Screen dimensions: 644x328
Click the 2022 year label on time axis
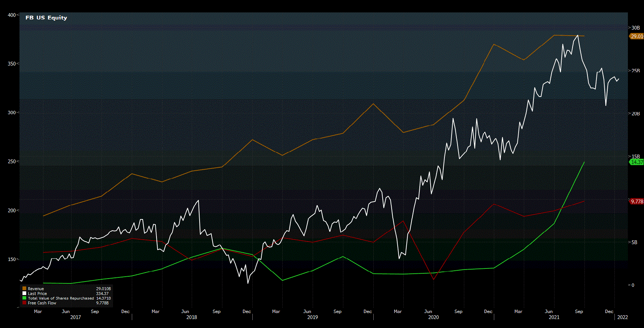623,317
